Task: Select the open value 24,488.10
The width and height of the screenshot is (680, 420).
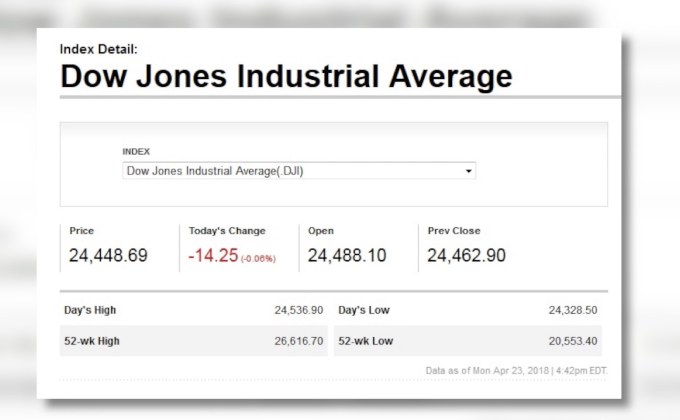Action: pos(347,256)
